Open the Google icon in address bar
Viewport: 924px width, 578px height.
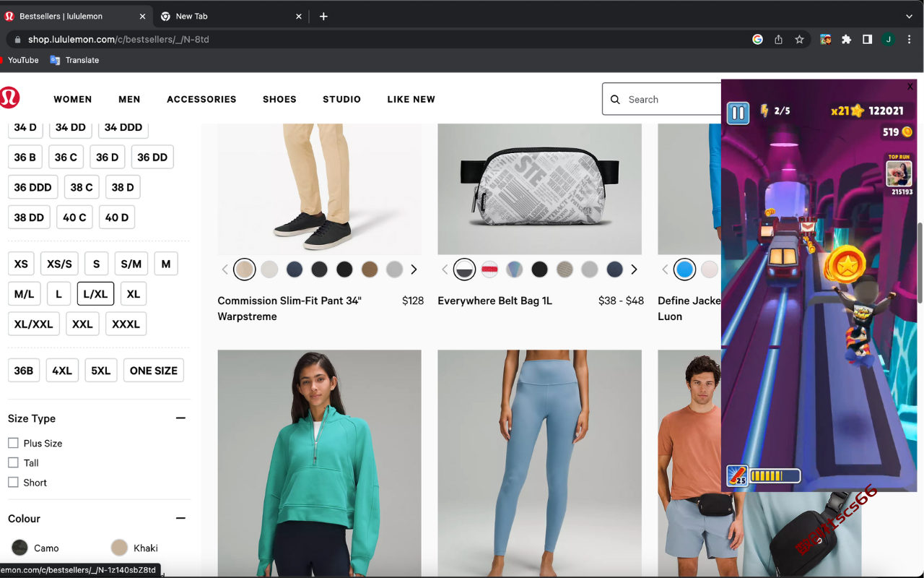pos(757,40)
